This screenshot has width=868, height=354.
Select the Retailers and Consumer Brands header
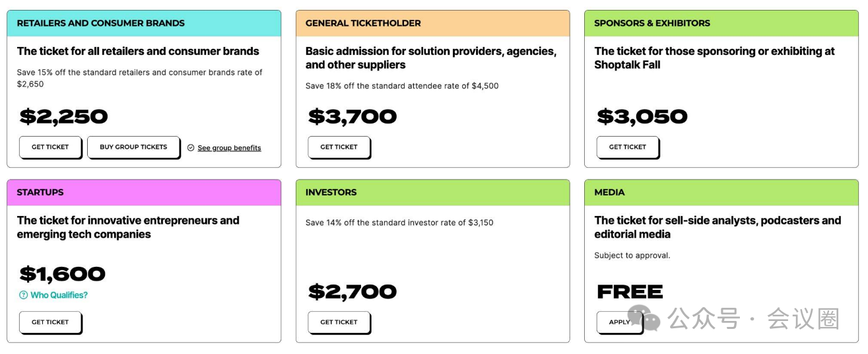tap(144, 23)
